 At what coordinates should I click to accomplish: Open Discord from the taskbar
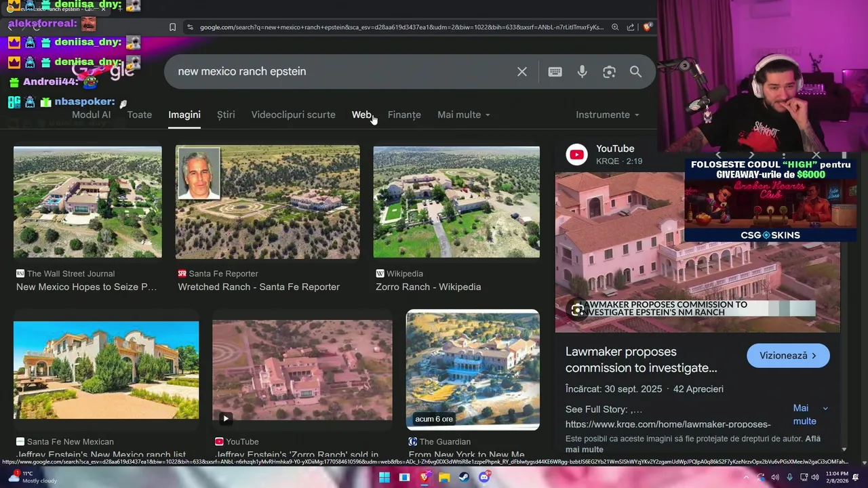(484, 477)
